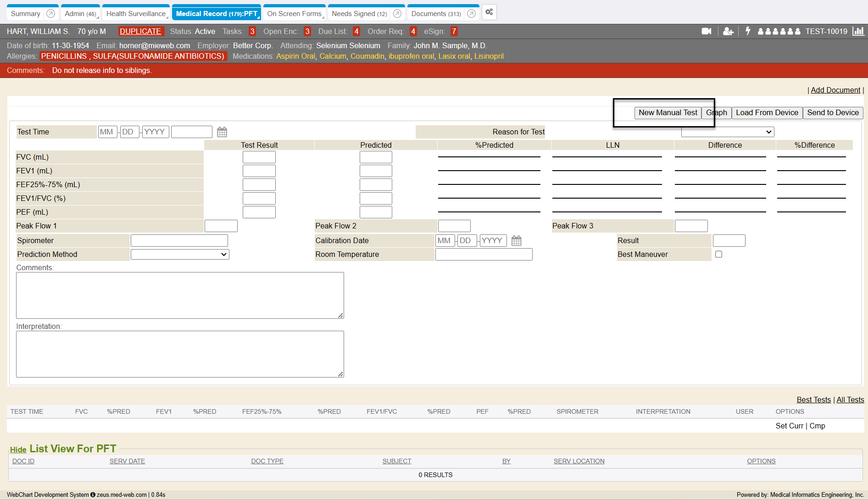Open the bar chart icon beside TEST-10019
This screenshot has width=868, height=500.
(858, 31)
